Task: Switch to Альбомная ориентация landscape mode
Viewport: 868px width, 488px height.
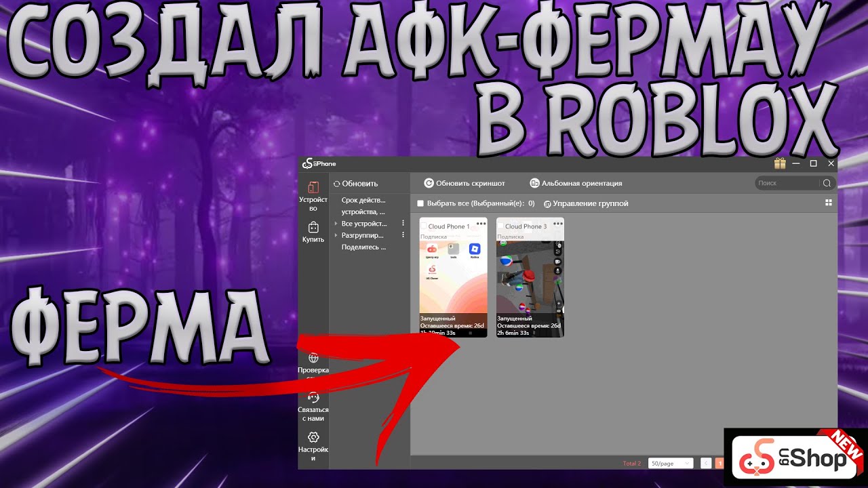Action: click(576, 183)
